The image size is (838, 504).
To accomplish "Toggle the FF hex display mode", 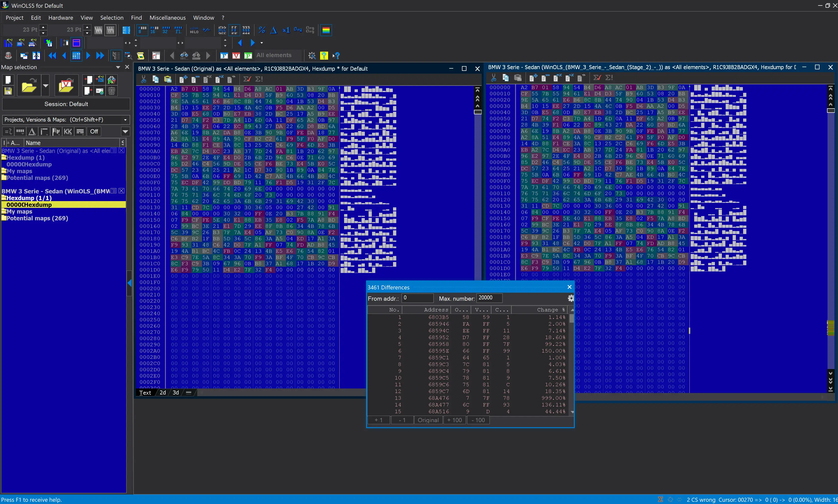I will (x=234, y=30).
